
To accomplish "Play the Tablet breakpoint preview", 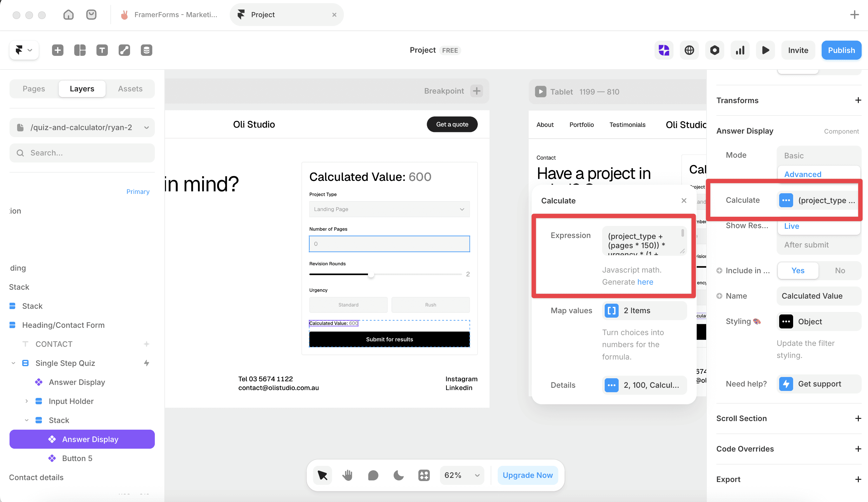I will [x=540, y=92].
